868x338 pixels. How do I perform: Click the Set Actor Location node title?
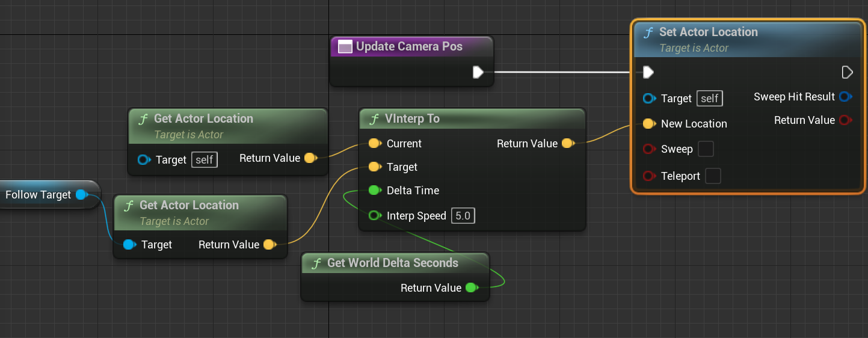pos(708,32)
